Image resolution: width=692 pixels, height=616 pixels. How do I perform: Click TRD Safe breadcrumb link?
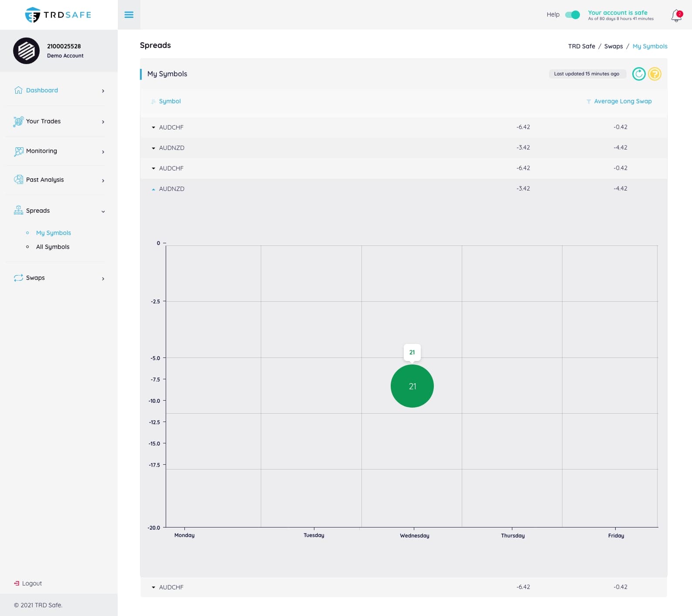click(x=581, y=46)
